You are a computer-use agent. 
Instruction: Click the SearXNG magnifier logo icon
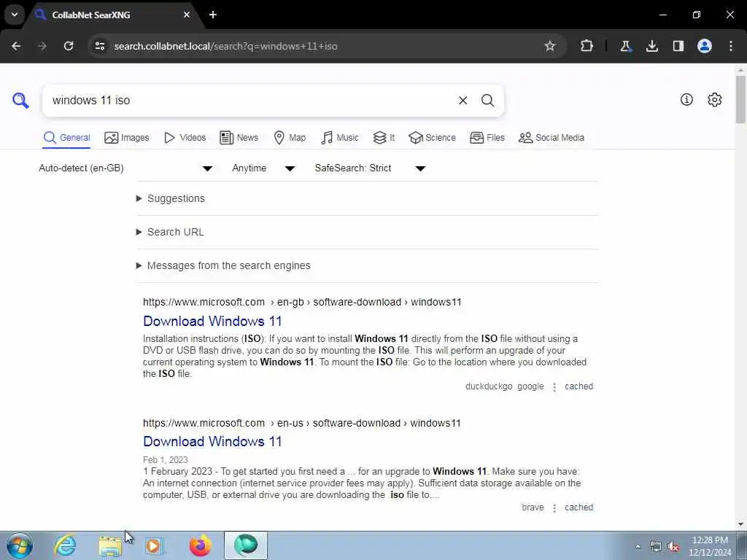(20, 101)
